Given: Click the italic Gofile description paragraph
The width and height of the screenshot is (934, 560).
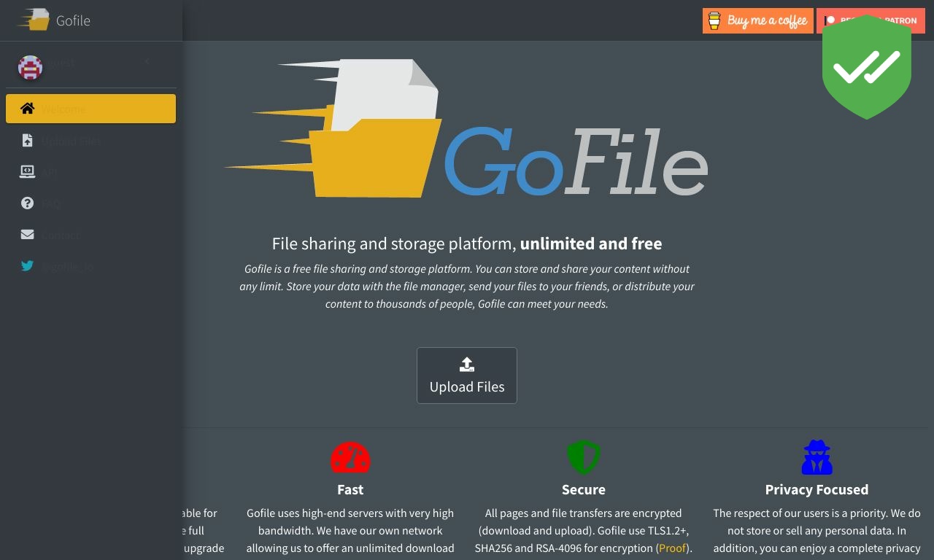Looking at the screenshot, I should tap(467, 287).
